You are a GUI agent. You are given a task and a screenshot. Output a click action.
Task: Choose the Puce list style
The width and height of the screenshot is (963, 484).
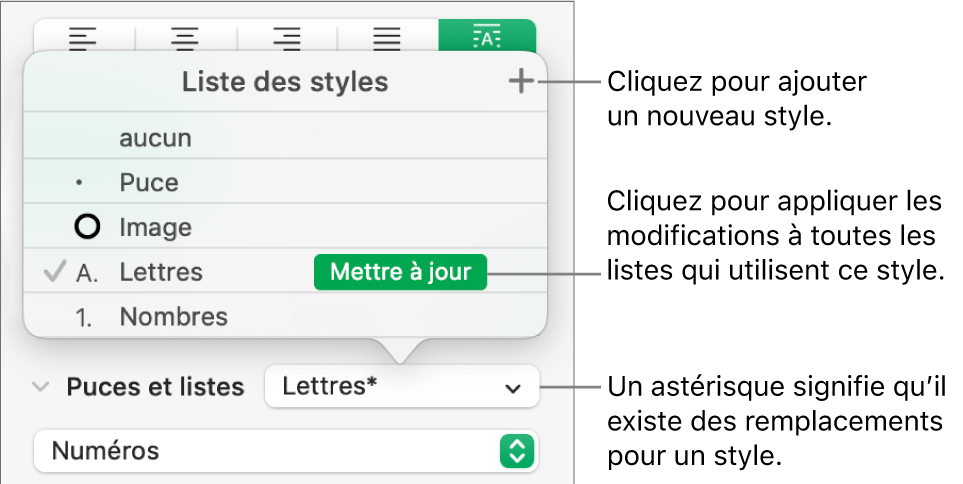point(149,183)
